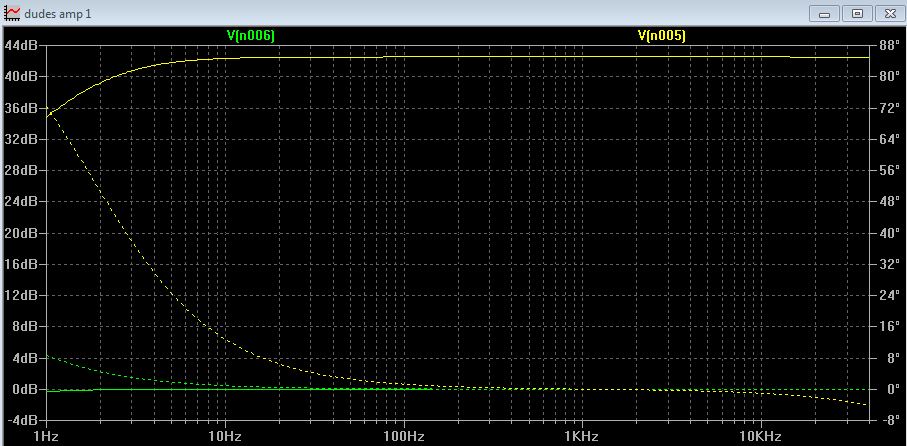907x446 pixels.
Task: Click the 8dB left axis label
Action: (24, 327)
